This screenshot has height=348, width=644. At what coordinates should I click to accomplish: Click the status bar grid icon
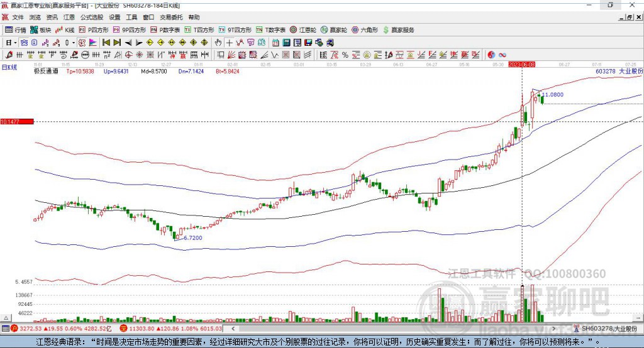coord(5,329)
